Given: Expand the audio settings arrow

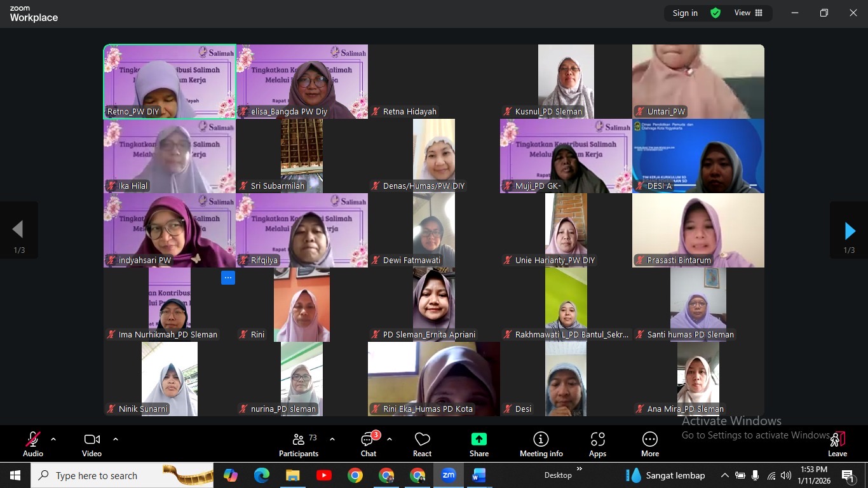Looking at the screenshot, I should click(x=53, y=439).
